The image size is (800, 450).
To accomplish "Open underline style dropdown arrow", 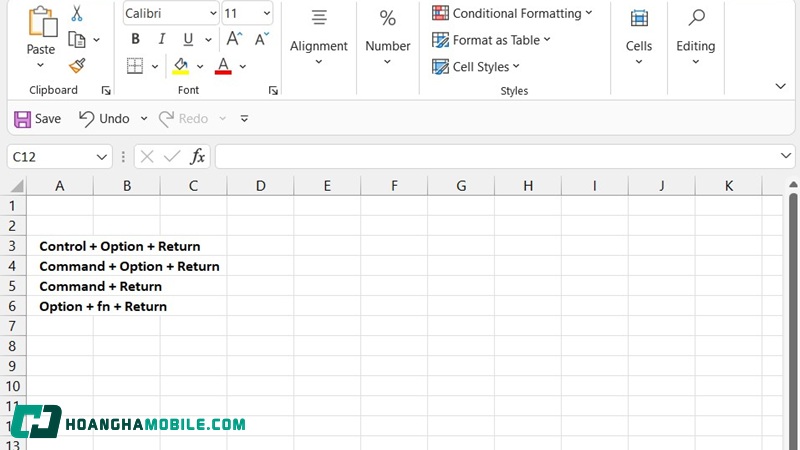I will click(208, 39).
